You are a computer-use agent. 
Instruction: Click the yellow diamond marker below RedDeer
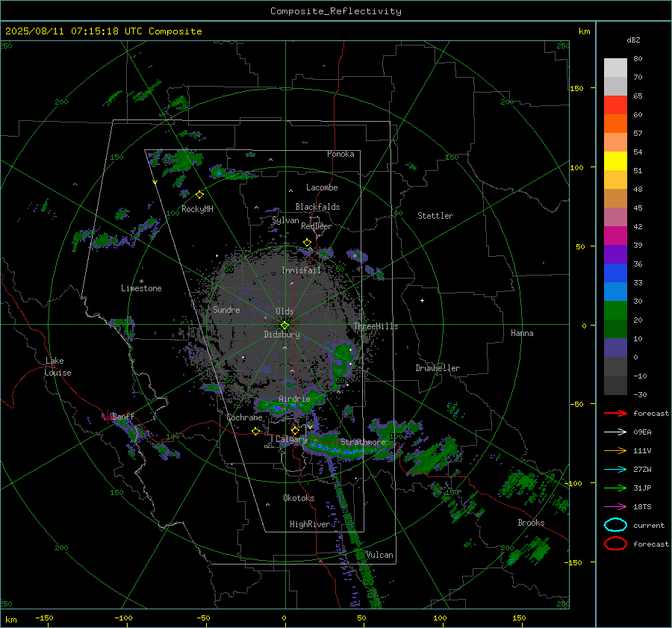[x=308, y=243]
